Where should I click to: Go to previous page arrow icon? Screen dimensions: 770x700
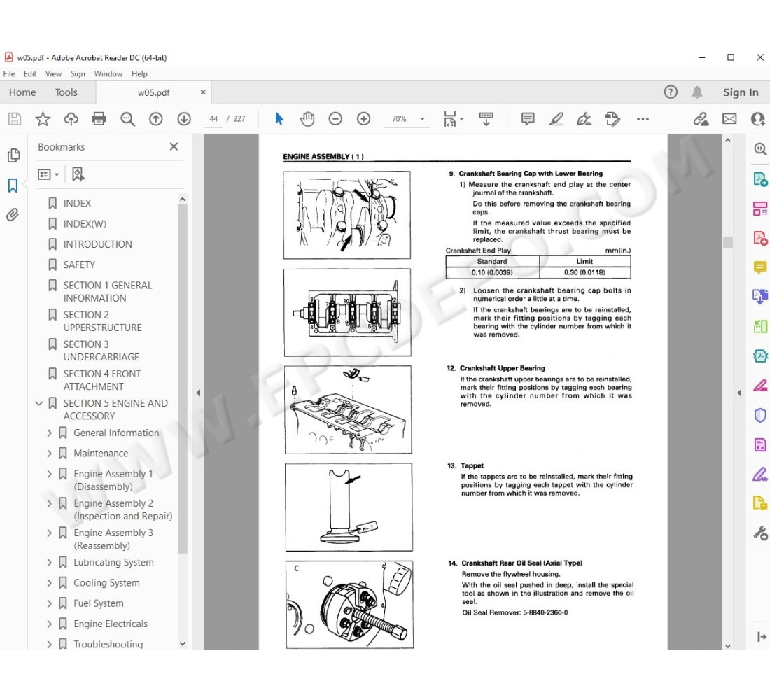tap(155, 119)
